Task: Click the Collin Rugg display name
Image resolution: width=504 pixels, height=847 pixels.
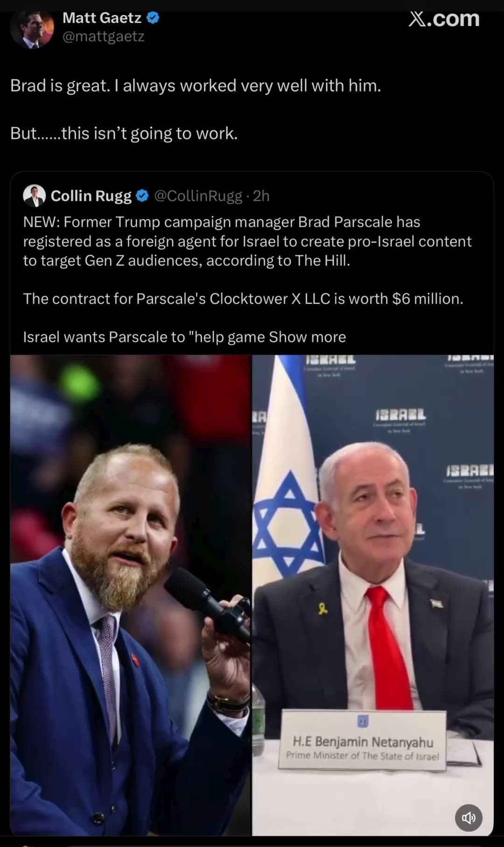Action: pos(91,196)
